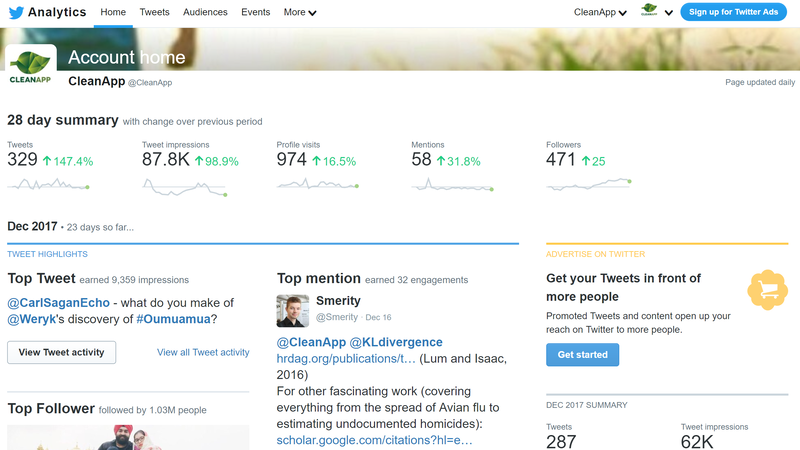
Task: Click Smerity's profile photo
Action: (293, 310)
